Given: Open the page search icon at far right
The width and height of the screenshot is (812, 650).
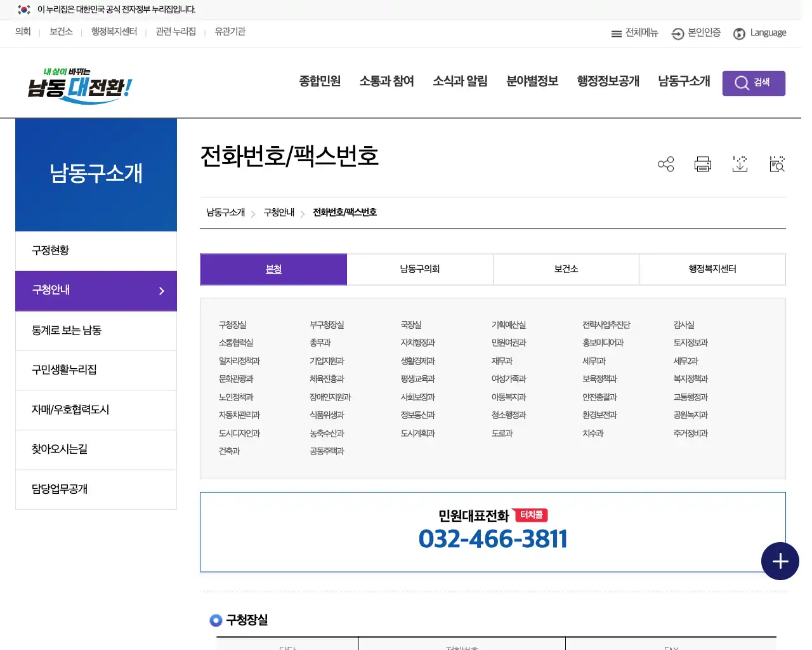Looking at the screenshot, I should [777, 164].
